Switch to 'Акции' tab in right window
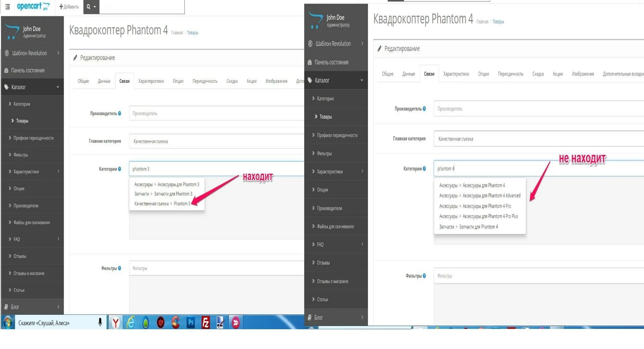The width and height of the screenshot is (644, 349). tap(558, 74)
